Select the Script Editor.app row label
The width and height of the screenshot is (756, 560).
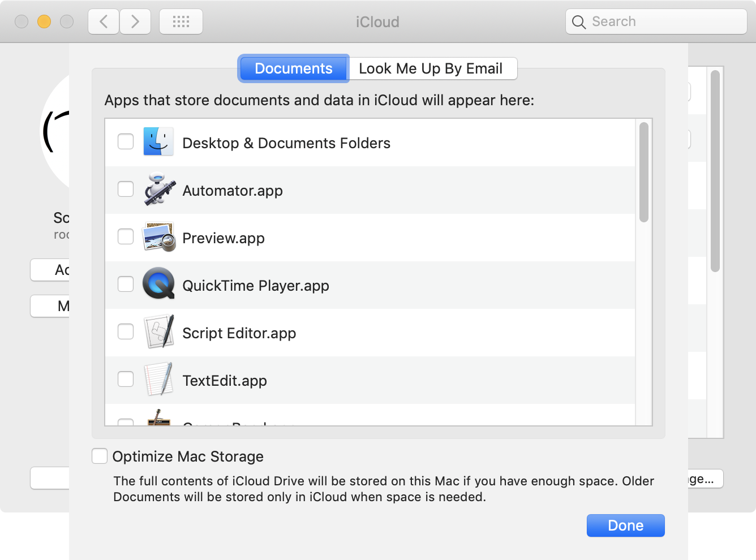pyautogui.click(x=239, y=333)
